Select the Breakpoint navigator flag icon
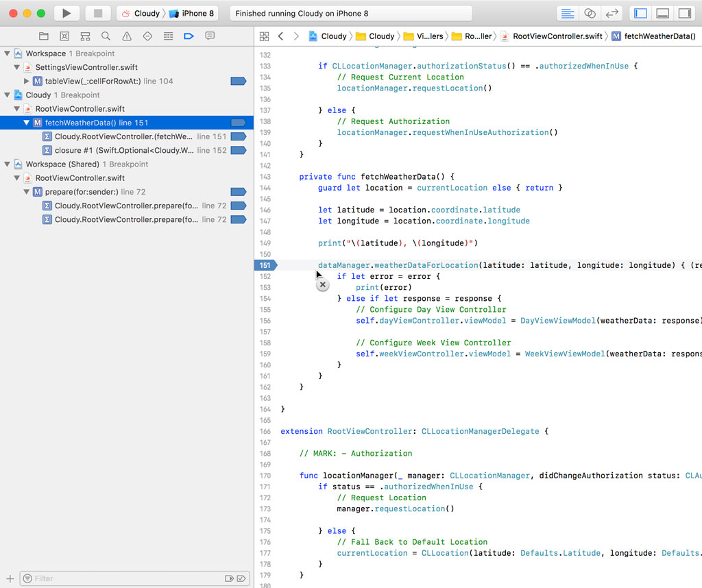Image resolution: width=702 pixels, height=588 pixels. [x=189, y=36]
